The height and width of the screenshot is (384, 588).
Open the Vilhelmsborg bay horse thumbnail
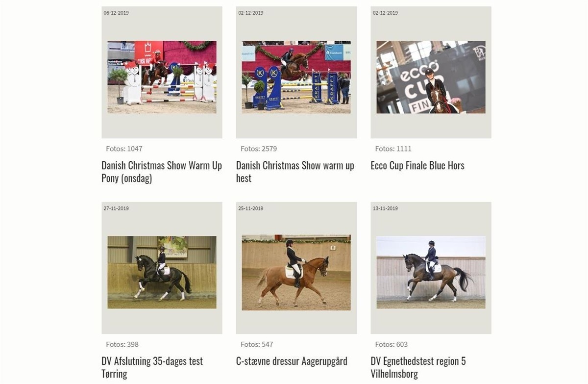[431, 272]
